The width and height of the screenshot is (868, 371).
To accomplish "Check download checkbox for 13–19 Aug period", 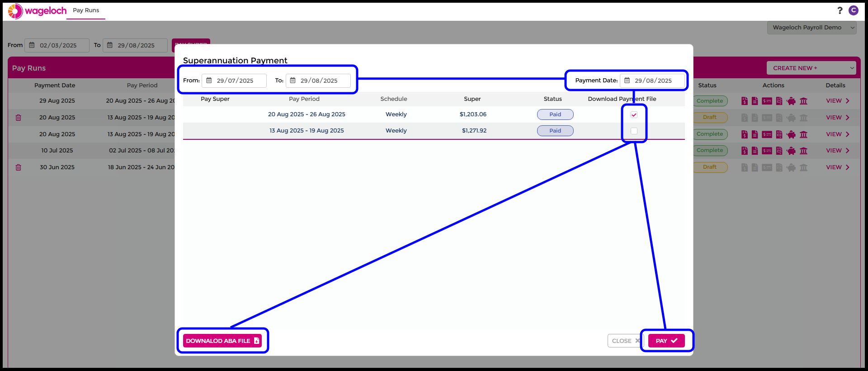I will (x=634, y=131).
